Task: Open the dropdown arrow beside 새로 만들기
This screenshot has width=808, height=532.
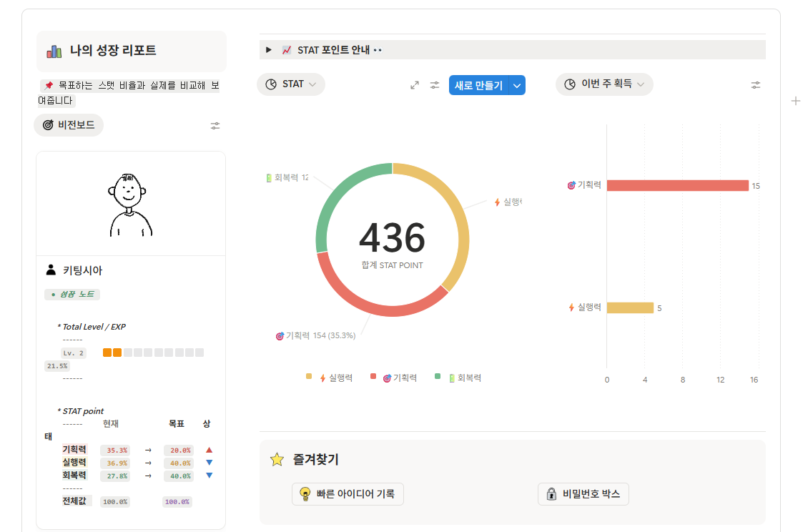Action: point(517,85)
